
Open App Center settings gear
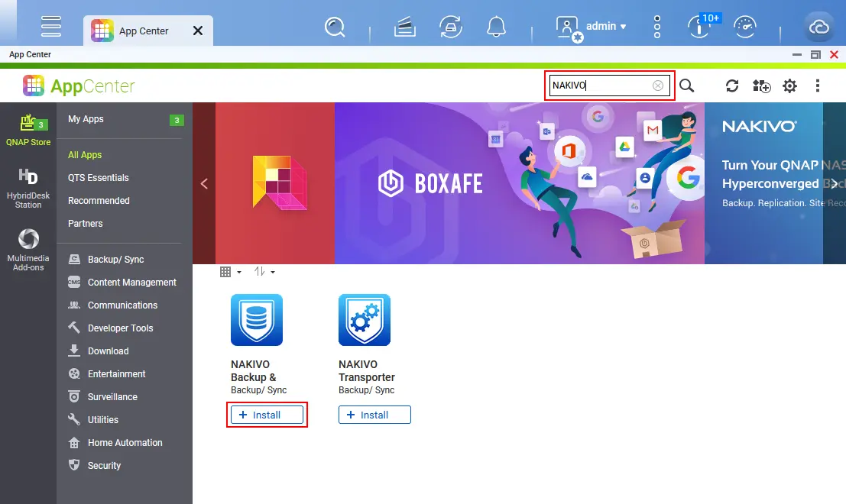789,86
